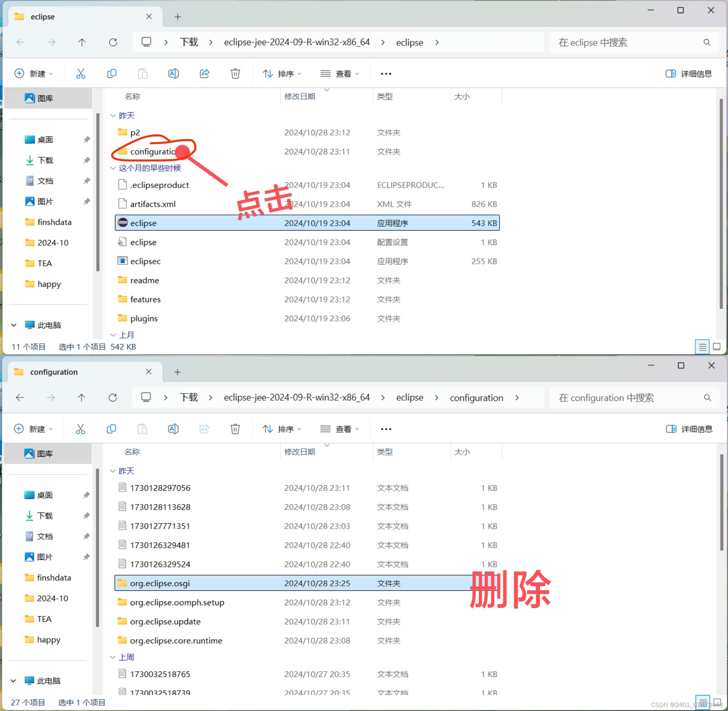Screen dimensions: 728x711
Task: Click eclipse breadcrumb in configuration address bar
Action: coord(409,398)
